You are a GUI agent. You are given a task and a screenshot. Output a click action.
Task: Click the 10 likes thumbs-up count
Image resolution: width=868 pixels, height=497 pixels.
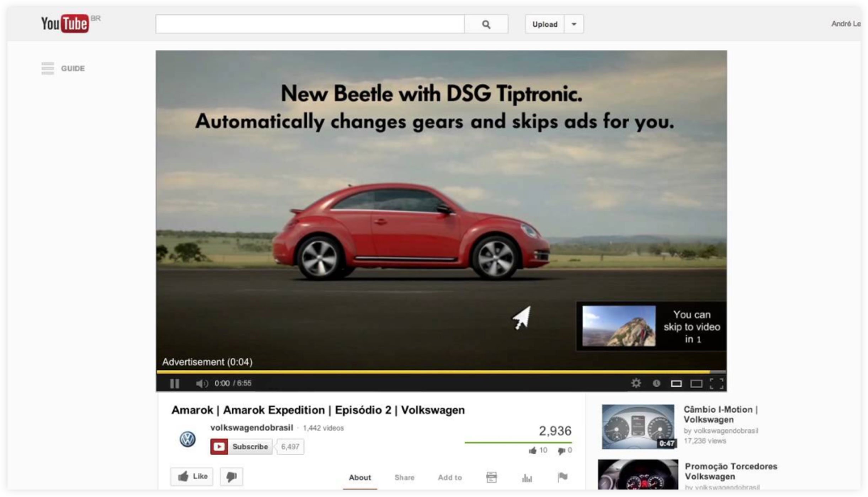pos(538,450)
